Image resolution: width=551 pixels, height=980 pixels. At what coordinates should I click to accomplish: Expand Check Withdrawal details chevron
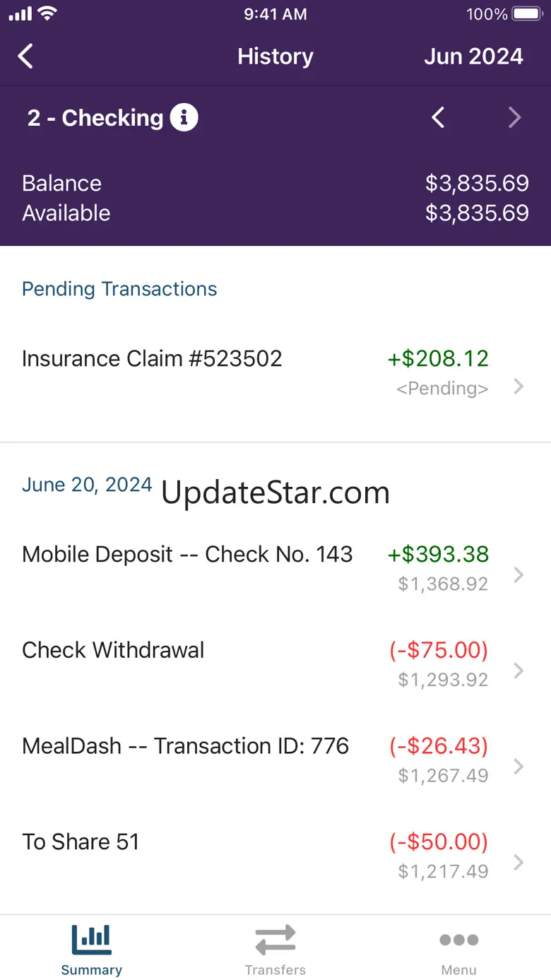point(519,671)
